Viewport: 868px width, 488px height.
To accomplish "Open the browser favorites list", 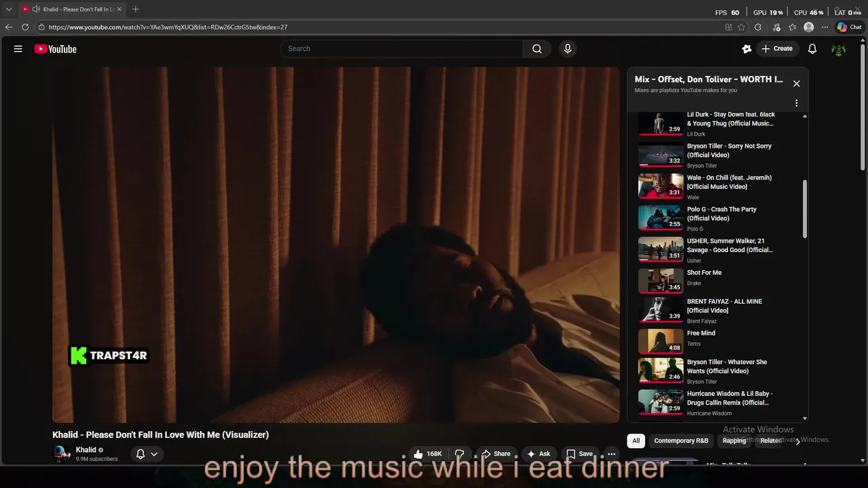I will tap(792, 27).
